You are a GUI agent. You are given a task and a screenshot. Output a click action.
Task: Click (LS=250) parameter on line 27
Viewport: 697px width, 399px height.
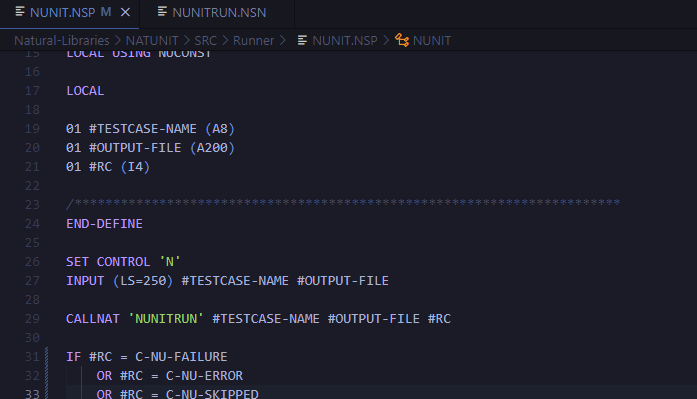coord(143,281)
